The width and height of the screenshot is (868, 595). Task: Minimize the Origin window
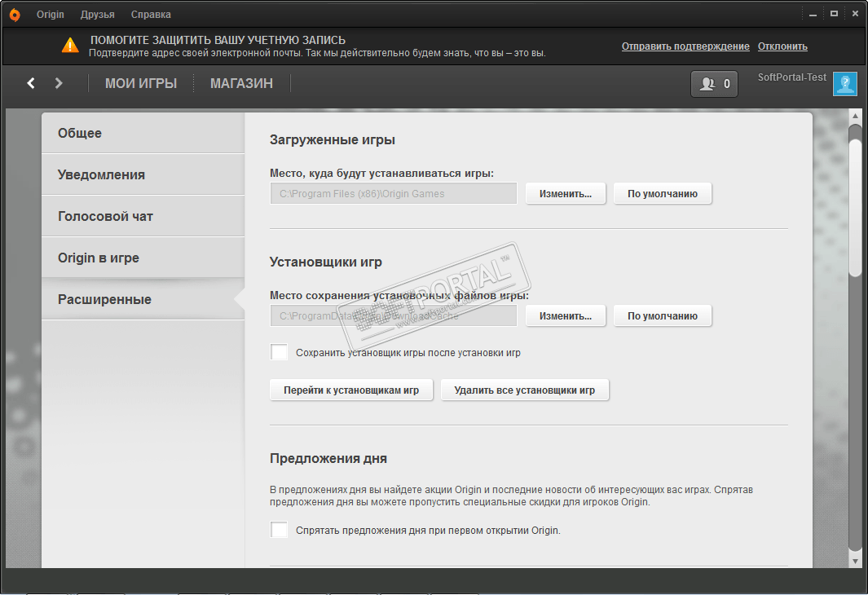click(x=813, y=14)
